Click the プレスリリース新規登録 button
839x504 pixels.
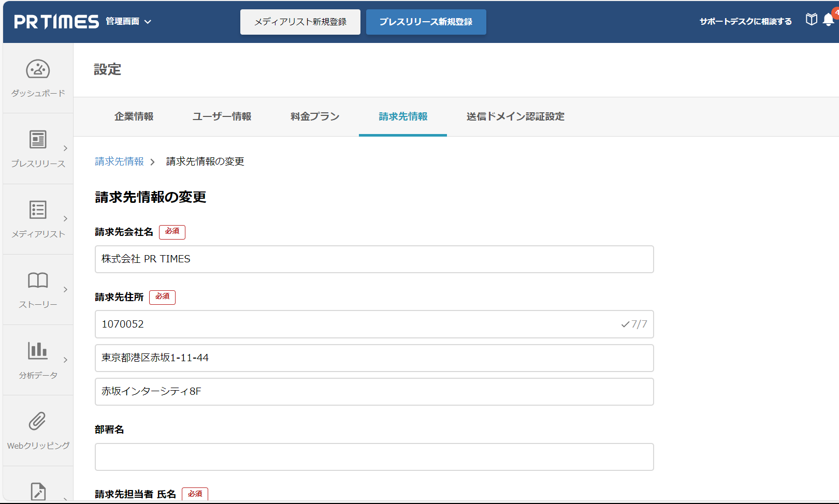[426, 22]
